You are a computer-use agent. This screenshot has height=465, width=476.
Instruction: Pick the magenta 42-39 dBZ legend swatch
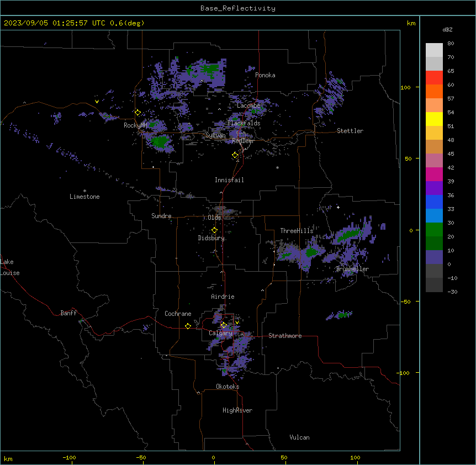click(434, 174)
